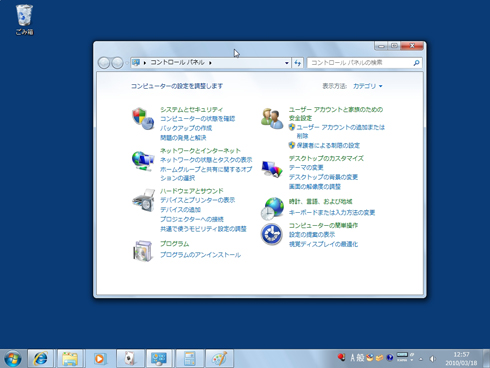Screen dimensions: 490x368
Task: Click the プログラム software box icon
Action: tap(143, 250)
